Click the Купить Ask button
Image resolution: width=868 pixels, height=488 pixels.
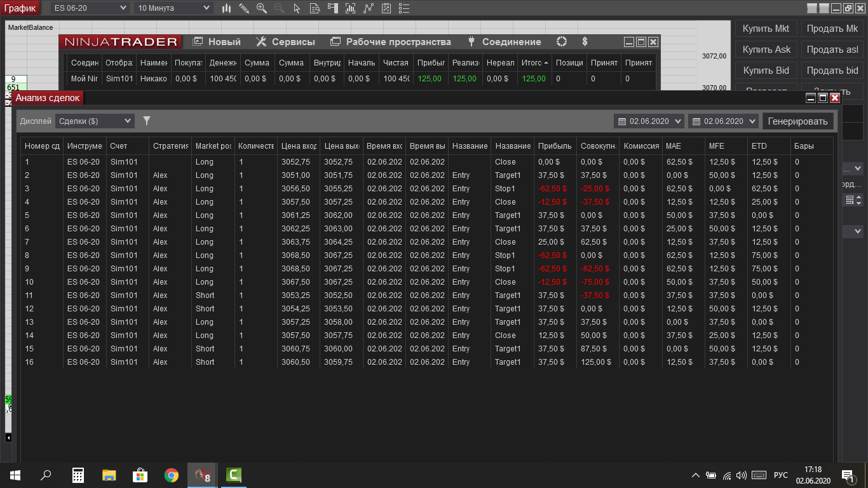(766, 50)
